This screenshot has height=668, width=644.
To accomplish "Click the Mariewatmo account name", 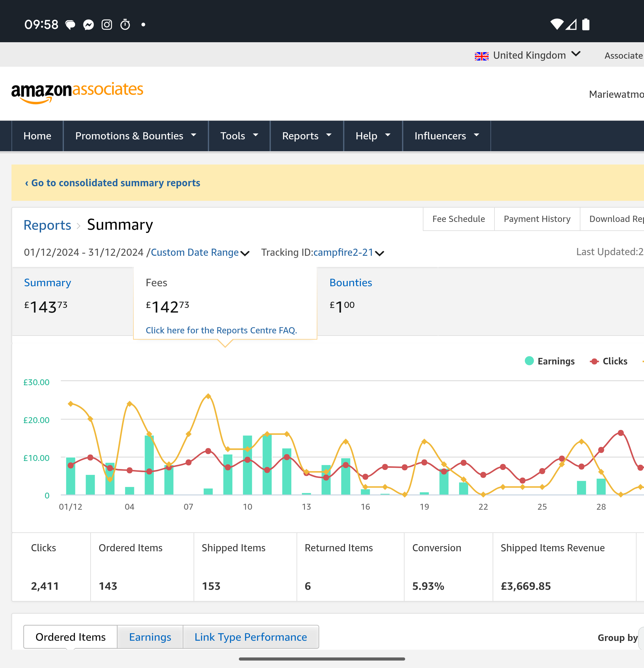I will [x=616, y=94].
